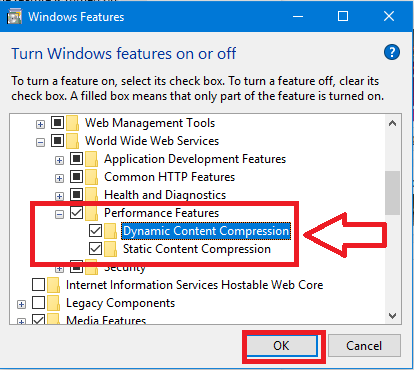Select the Static Content Compression label
Viewport: 414px width, 370px height.
click(x=197, y=249)
